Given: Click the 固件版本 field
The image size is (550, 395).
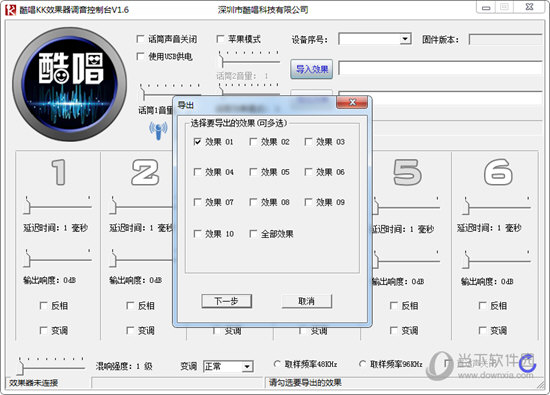Looking at the screenshot, I should (505, 39).
